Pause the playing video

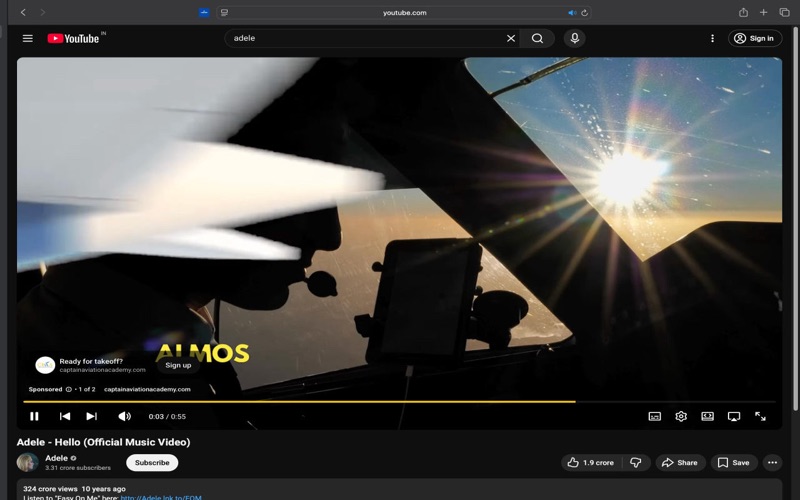(x=34, y=416)
